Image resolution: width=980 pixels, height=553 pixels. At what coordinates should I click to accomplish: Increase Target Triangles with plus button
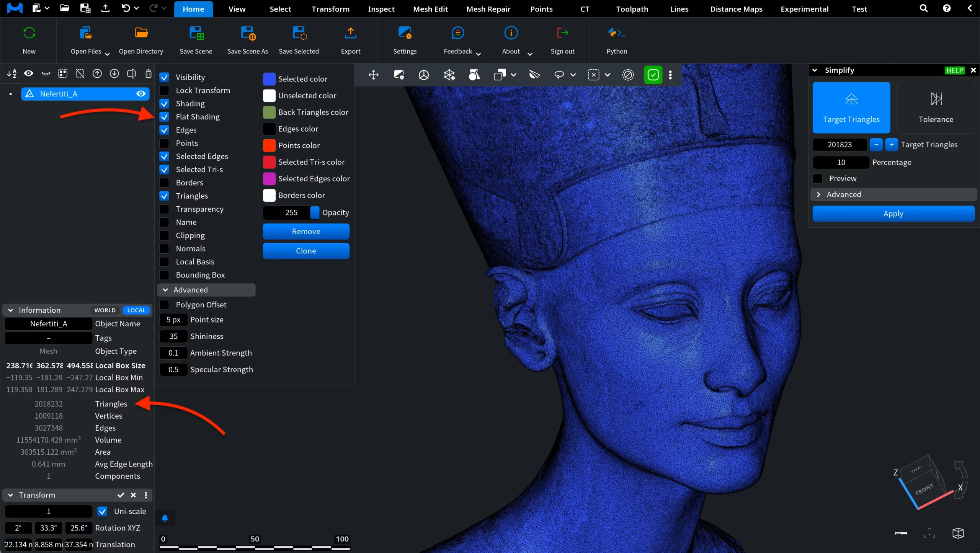click(892, 145)
